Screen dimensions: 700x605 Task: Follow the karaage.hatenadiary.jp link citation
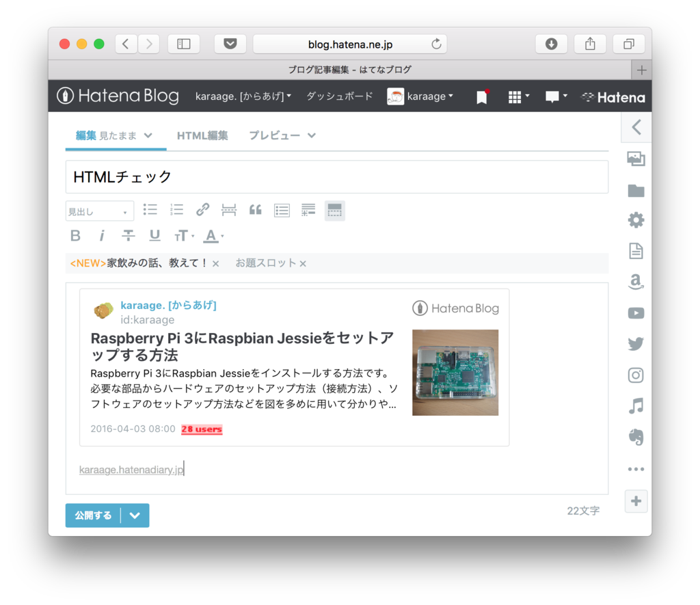click(x=130, y=468)
